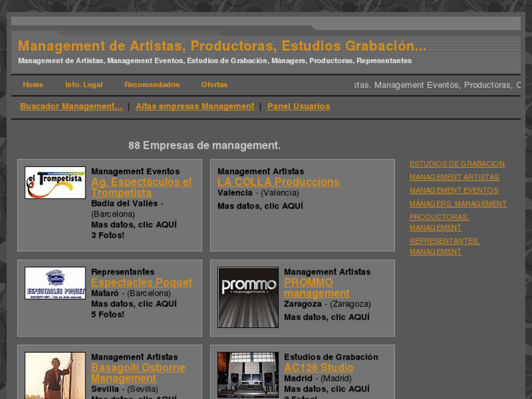
Task: Click '88 Empresas de management.' heading
Action: coord(205,146)
